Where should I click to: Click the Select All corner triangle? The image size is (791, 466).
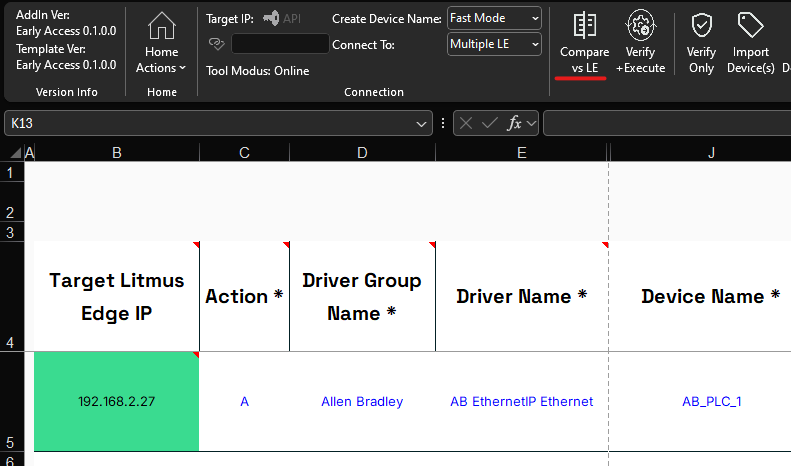[x=16, y=153]
